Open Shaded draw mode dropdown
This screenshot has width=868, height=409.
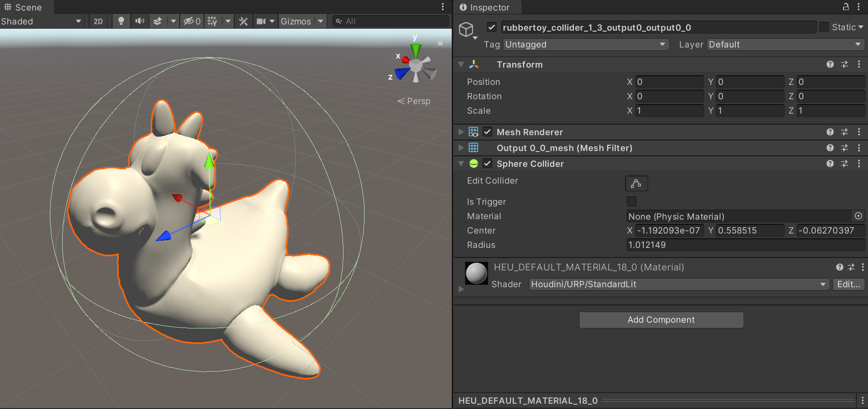[42, 22]
